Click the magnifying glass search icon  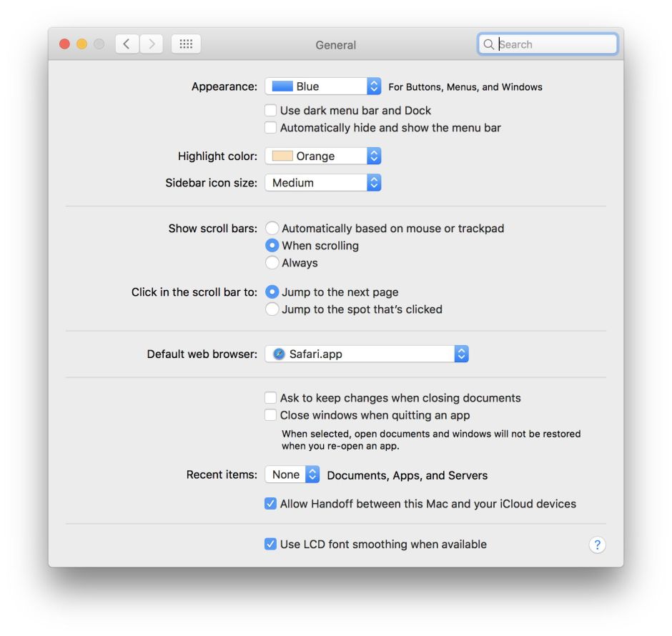(x=488, y=44)
